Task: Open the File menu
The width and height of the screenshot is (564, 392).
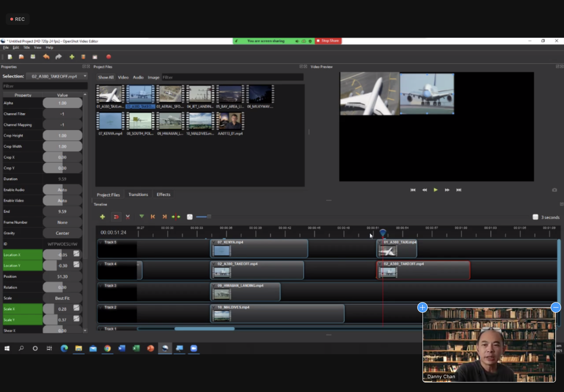Action: click(x=6, y=47)
